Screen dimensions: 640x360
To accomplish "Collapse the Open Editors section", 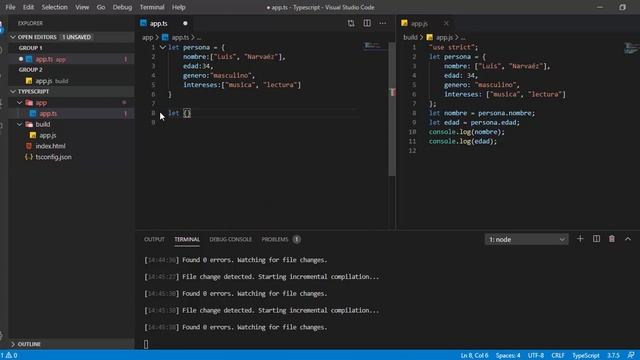I will [x=13, y=37].
